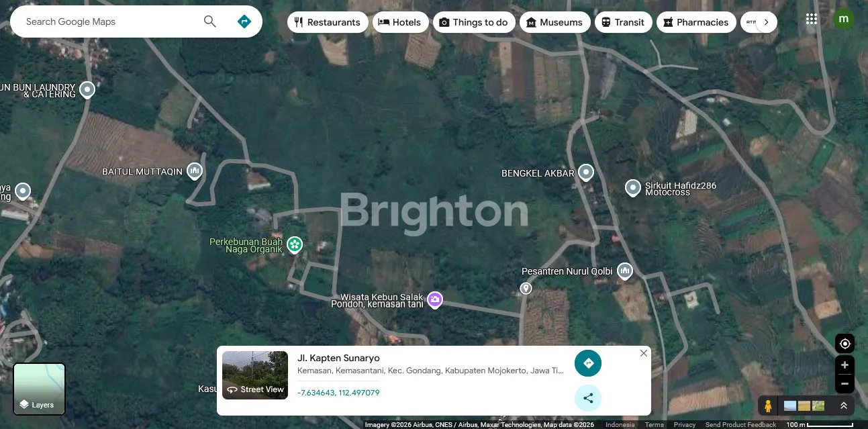Click the search magnifier icon
868x429 pixels.
tap(210, 21)
